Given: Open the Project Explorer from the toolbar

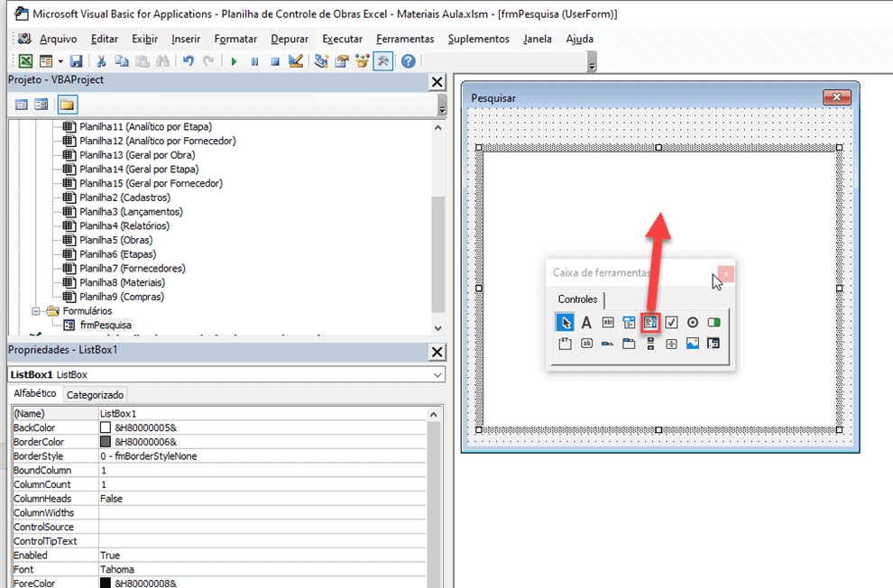Looking at the screenshot, I should [321, 61].
